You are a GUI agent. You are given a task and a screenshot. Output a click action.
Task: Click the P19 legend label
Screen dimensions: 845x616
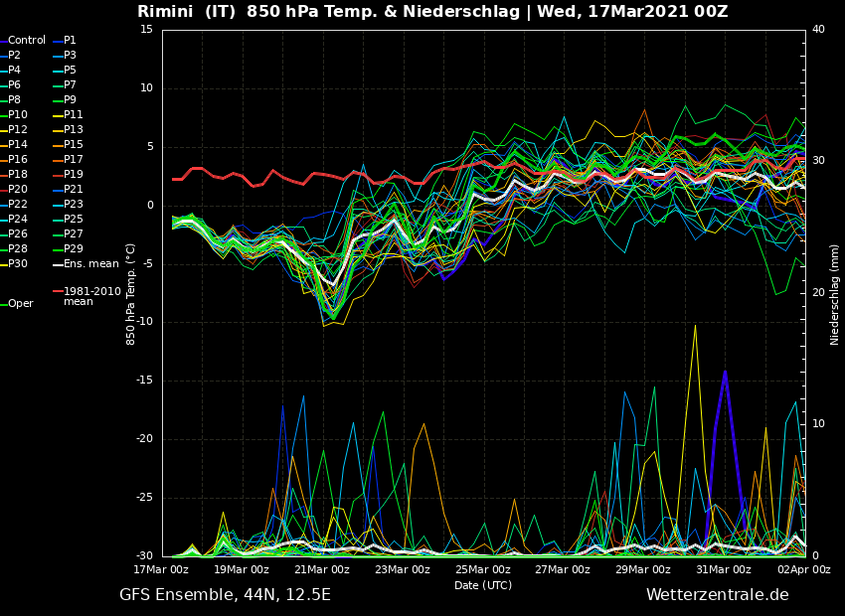coord(74,175)
